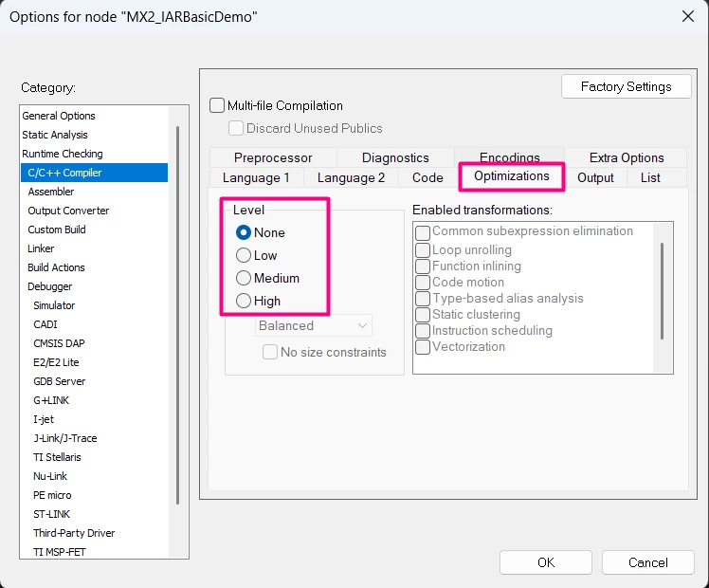Check Instruction scheduling transformation
The width and height of the screenshot is (709, 588).
423,331
